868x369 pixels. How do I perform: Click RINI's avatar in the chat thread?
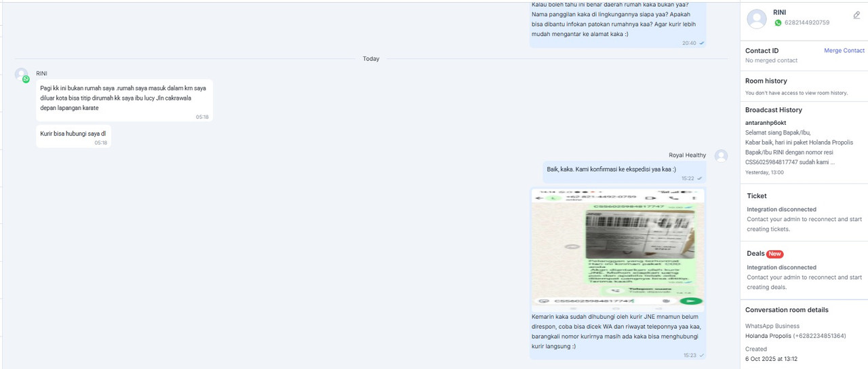(x=22, y=75)
